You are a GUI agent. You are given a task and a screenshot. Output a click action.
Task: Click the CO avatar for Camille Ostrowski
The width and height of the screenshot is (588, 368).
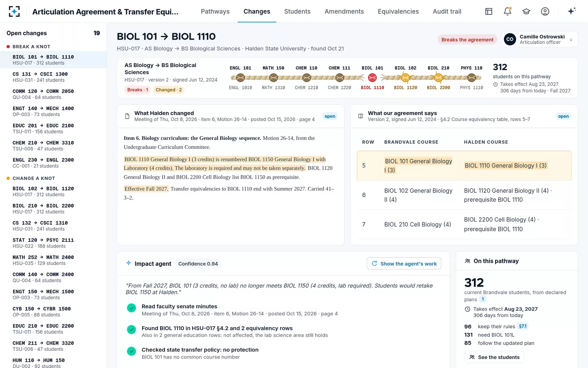tap(510, 39)
